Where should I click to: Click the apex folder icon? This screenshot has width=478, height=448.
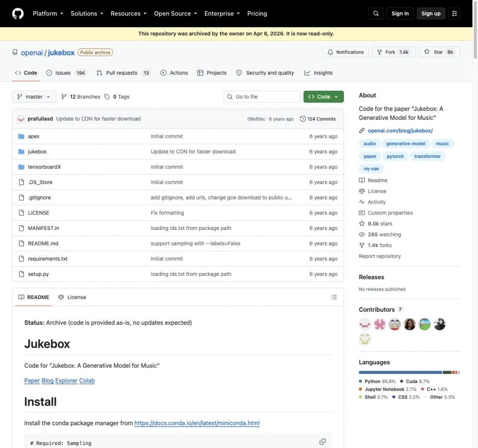[21, 136]
